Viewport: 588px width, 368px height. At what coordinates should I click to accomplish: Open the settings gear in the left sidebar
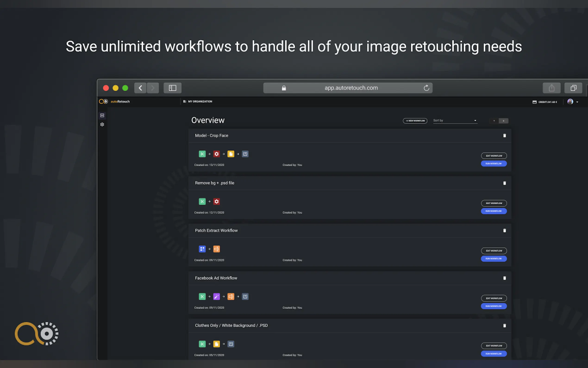(x=102, y=124)
